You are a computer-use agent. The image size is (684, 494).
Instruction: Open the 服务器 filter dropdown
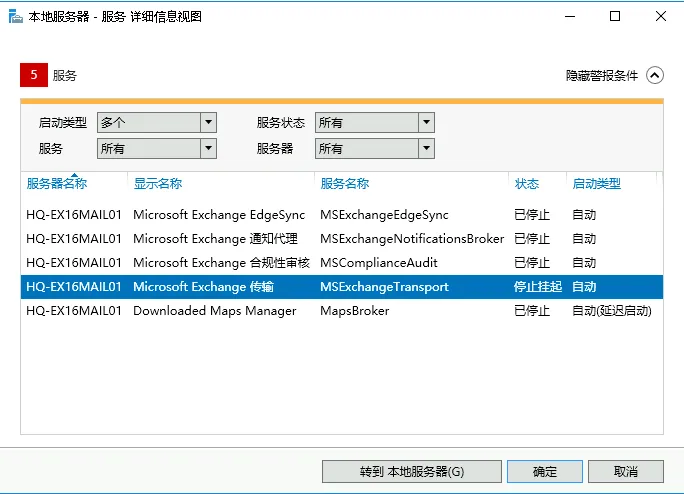pos(375,149)
